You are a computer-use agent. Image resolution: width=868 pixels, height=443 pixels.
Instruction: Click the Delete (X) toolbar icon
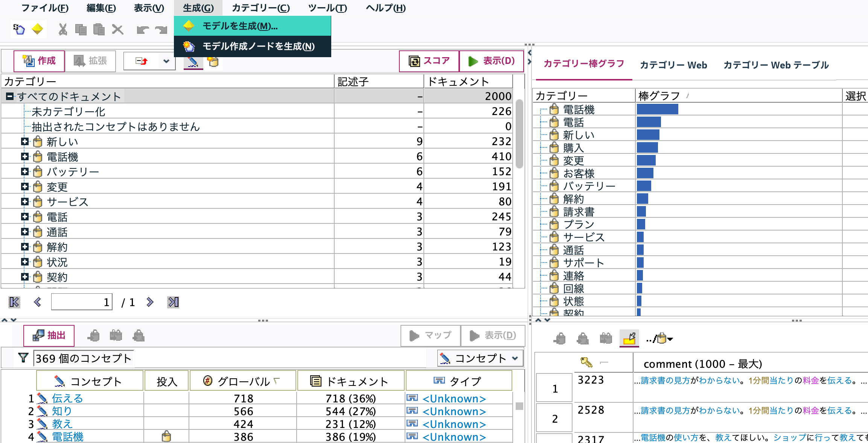tap(118, 29)
